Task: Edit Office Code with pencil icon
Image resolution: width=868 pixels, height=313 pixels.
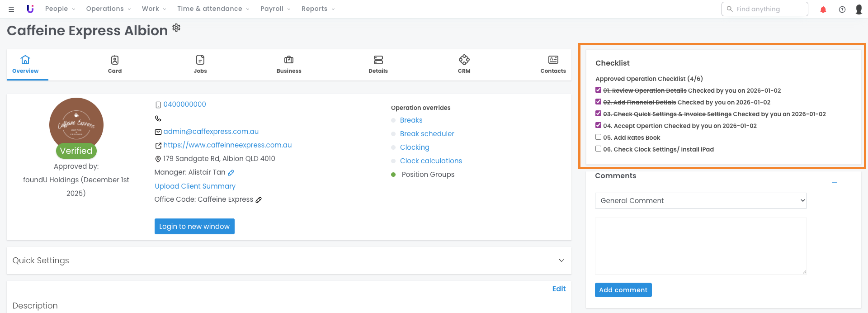Action: (x=259, y=200)
